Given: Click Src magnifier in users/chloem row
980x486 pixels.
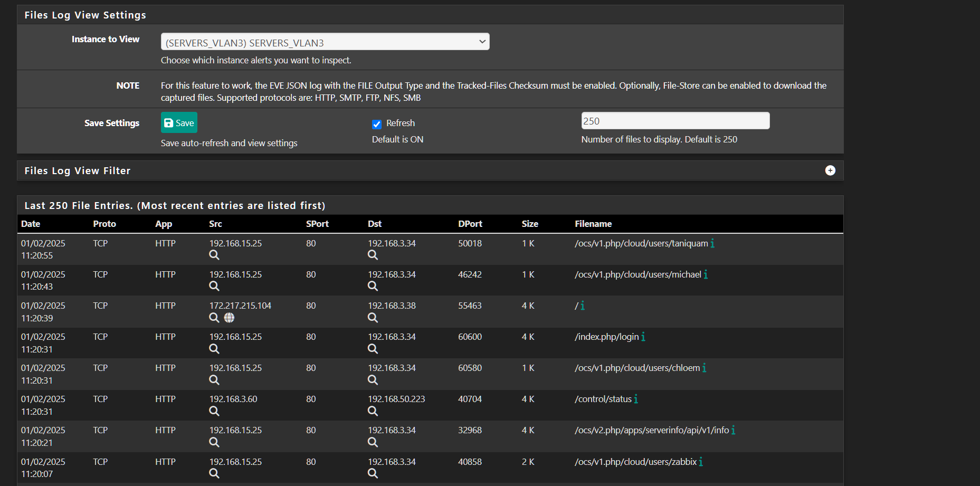Looking at the screenshot, I should point(214,380).
